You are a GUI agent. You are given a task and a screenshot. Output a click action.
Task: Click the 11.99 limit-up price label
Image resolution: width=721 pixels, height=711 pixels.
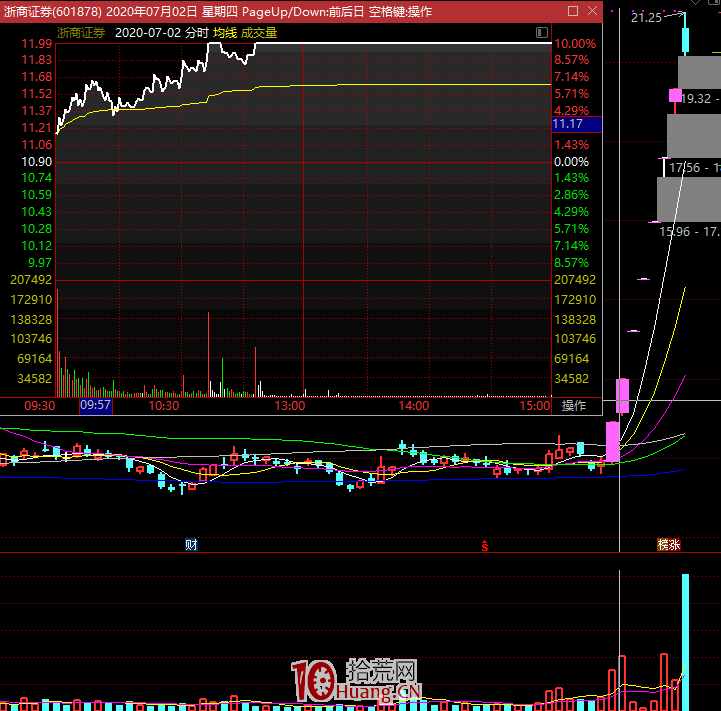(37, 44)
